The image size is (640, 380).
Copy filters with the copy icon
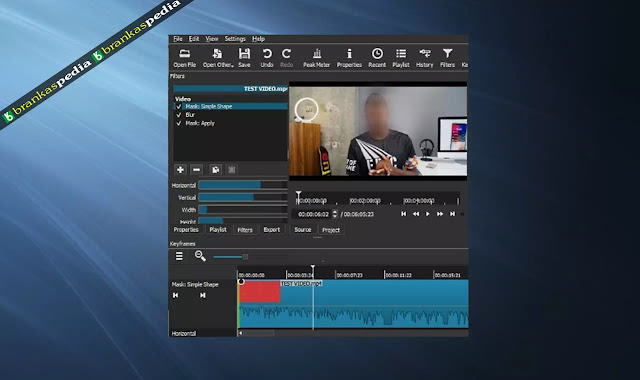tap(216, 169)
